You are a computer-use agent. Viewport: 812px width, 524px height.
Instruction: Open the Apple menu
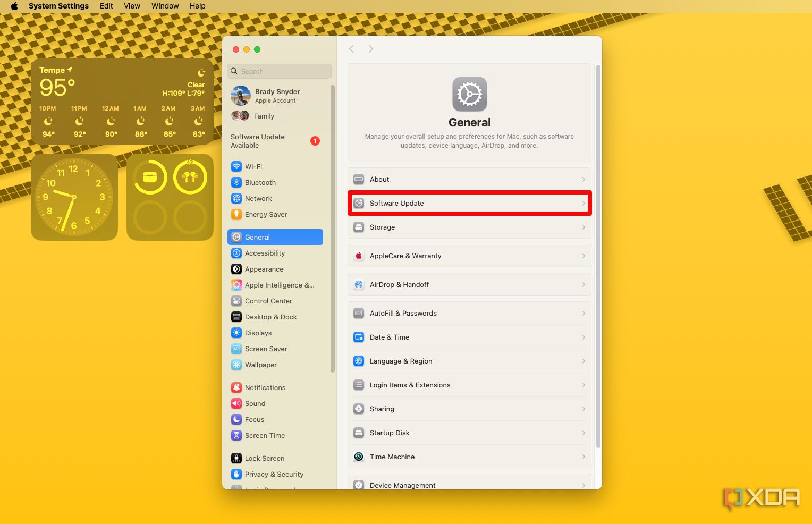click(14, 6)
